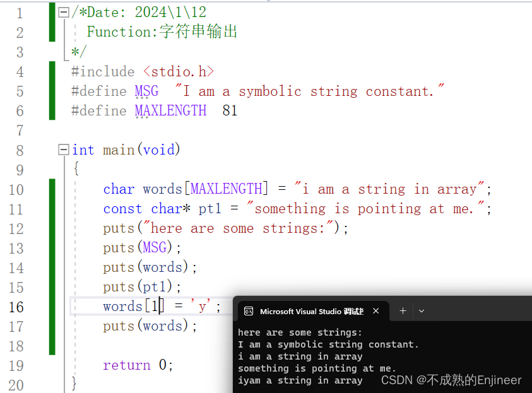Click the pt1 variable on line 11

pos(210,209)
